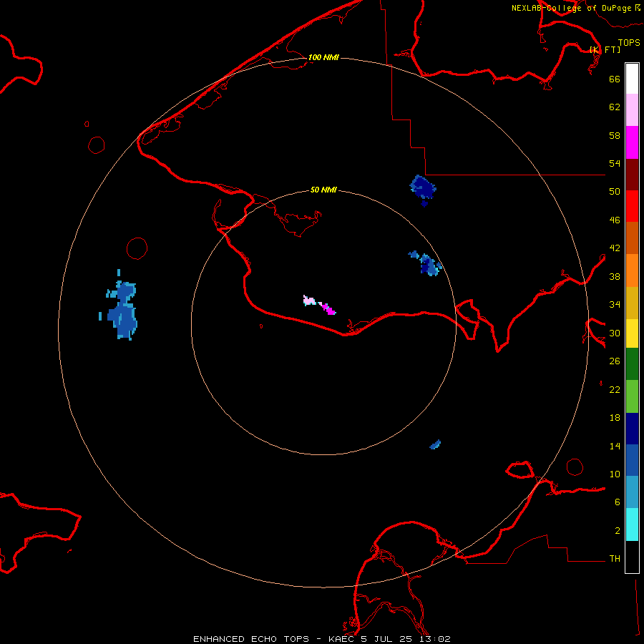Click the dark orange legend swatch
Image resolution: width=644 pixels, height=644 pixels.
pyautogui.click(x=632, y=238)
